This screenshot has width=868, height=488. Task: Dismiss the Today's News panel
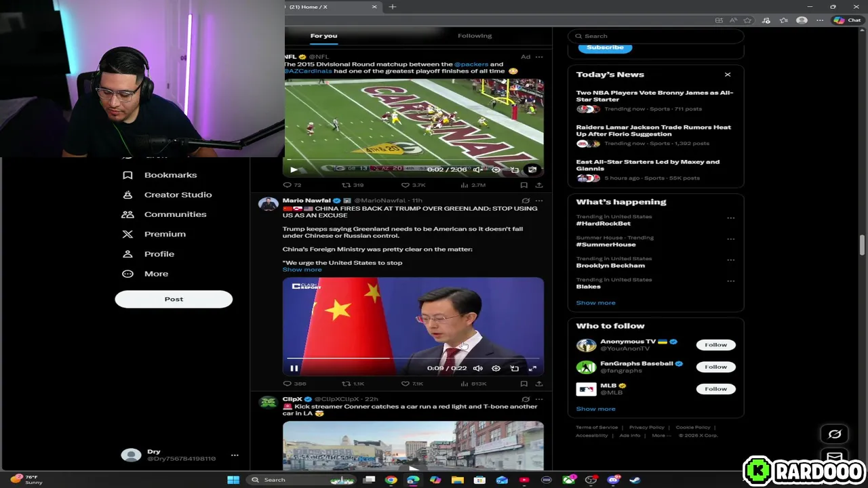pyautogui.click(x=728, y=75)
